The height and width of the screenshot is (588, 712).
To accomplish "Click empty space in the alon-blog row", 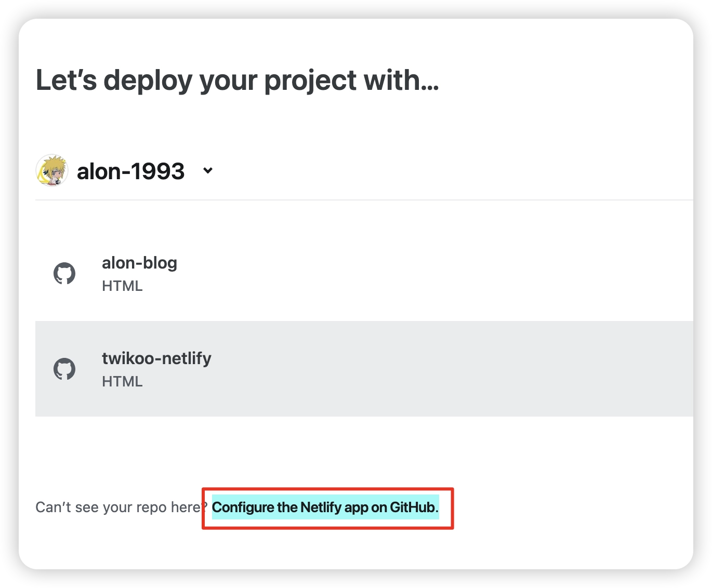I will coord(442,274).
